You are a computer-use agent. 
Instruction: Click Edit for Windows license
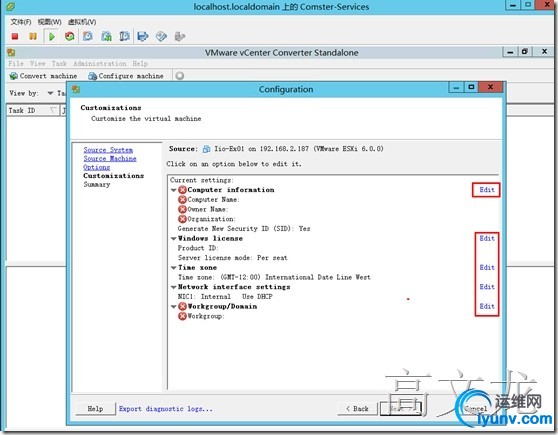[x=487, y=238]
